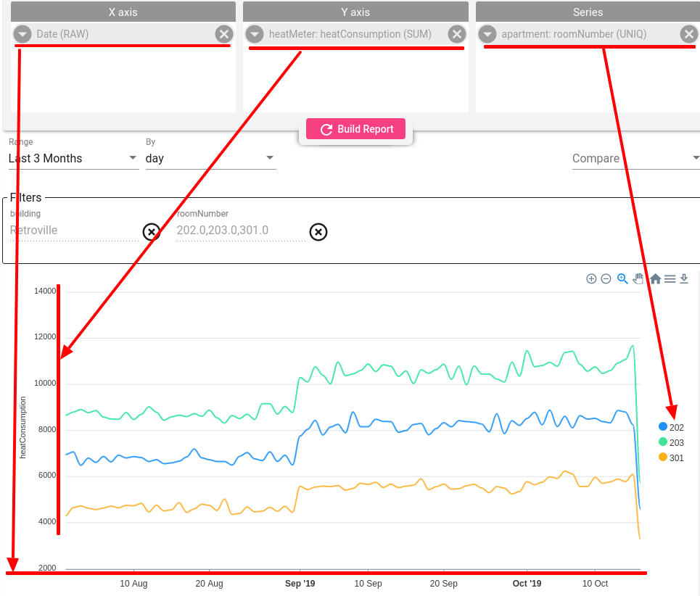
Task: Expand the Date (RAW) field options arrow
Action: [x=22, y=34]
